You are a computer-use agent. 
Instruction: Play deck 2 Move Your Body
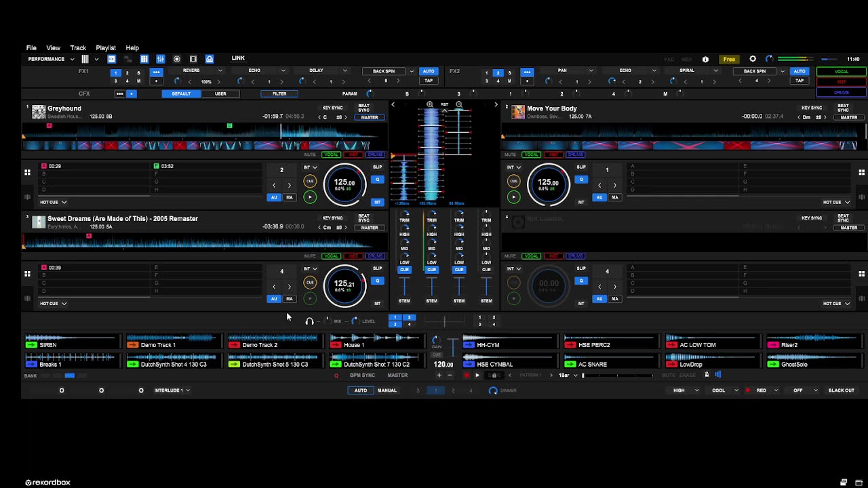point(513,197)
